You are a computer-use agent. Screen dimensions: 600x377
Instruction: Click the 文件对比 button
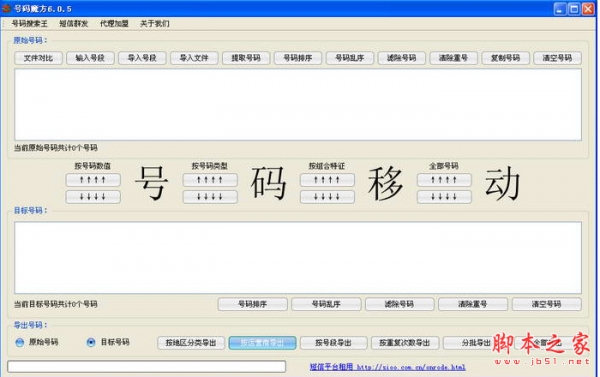[38, 58]
